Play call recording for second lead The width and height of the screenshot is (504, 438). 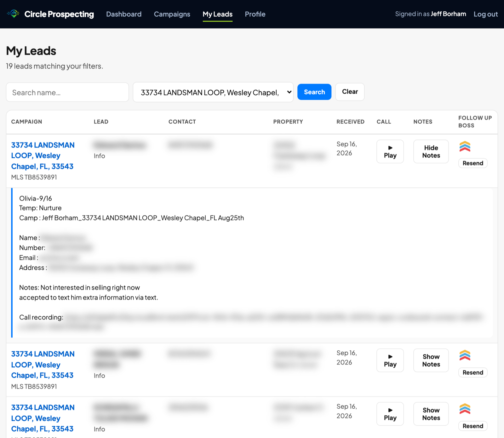click(x=390, y=360)
